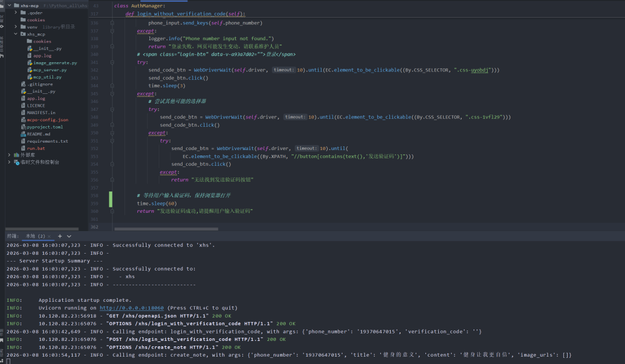
Task: Add a new terminal session with plus
Action: [60, 236]
